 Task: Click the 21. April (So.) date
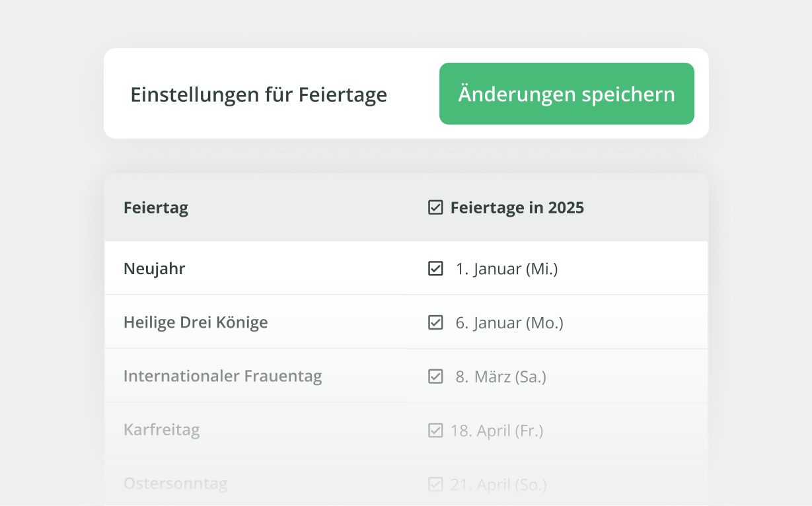[x=498, y=485]
